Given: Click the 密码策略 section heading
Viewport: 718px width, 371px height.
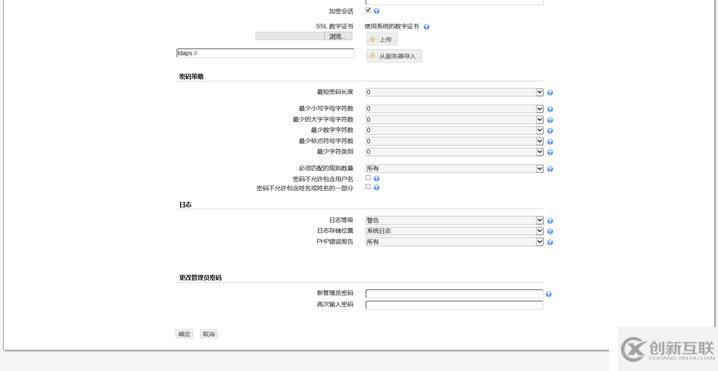Looking at the screenshot, I should [191, 76].
